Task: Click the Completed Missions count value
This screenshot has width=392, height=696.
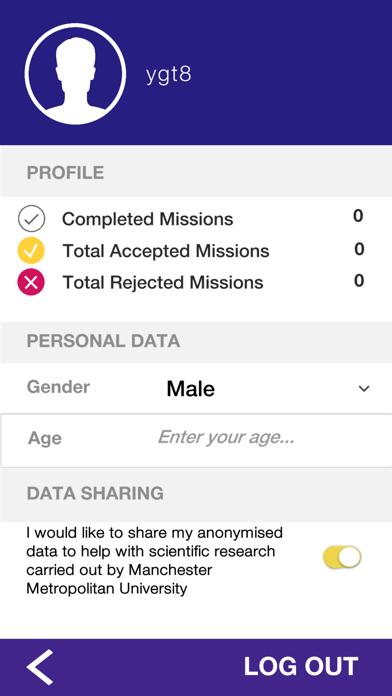Action: (358, 216)
